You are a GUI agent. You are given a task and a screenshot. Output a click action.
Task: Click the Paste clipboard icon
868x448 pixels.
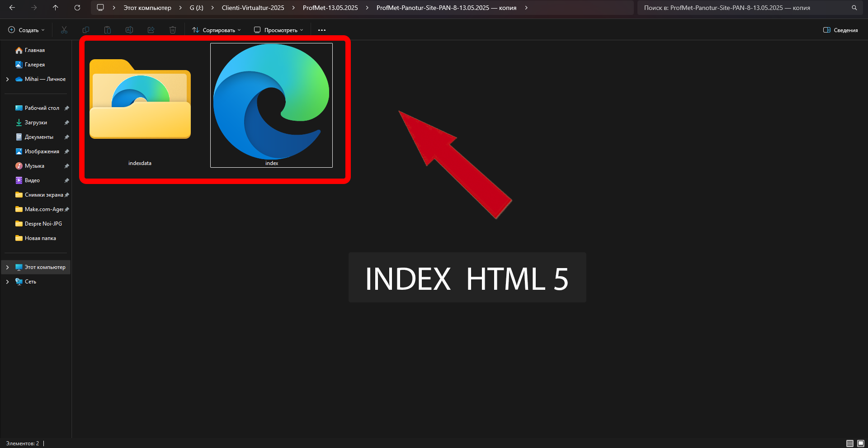coord(108,30)
